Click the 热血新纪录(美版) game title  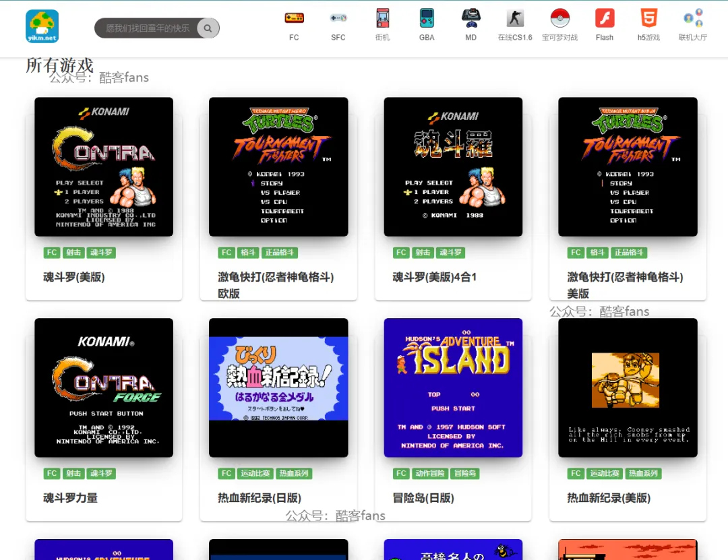tap(609, 498)
